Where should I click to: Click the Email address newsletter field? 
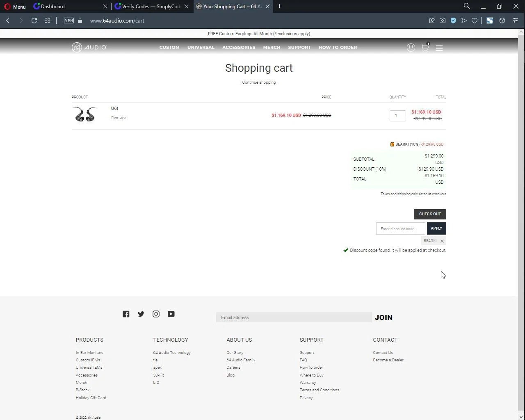coord(294,317)
